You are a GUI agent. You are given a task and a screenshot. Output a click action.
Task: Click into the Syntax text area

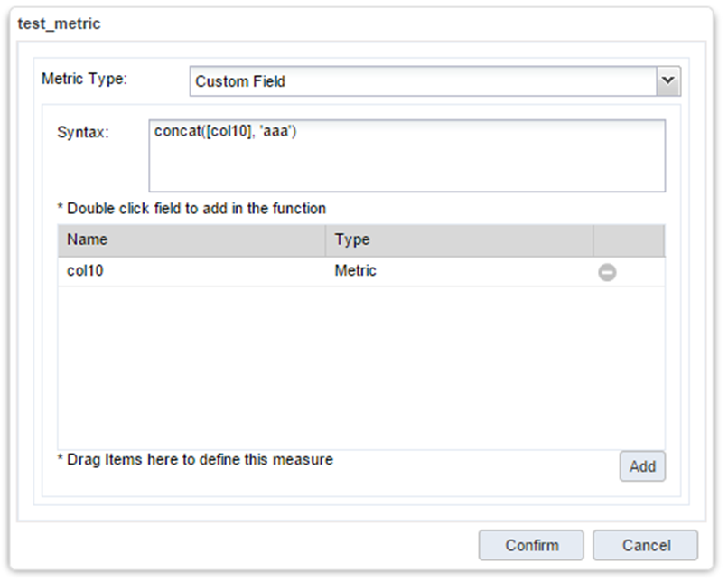tap(408, 167)
